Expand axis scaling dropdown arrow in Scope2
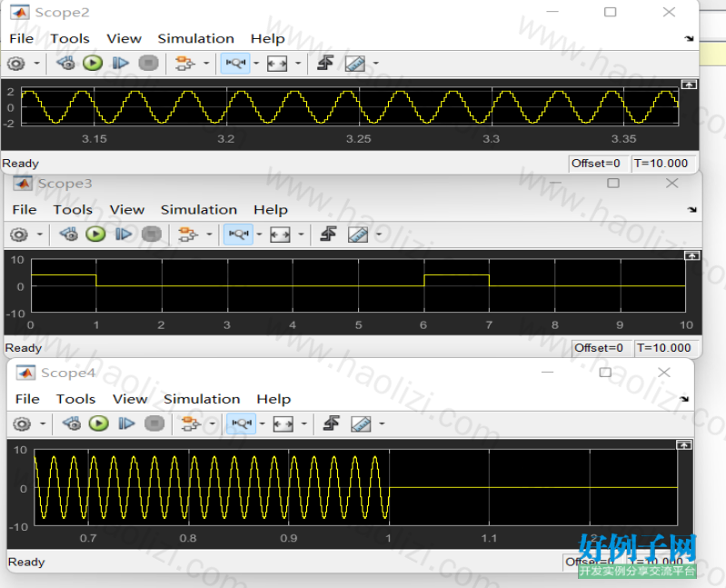The image size is (726, 588). click(298, 64)
